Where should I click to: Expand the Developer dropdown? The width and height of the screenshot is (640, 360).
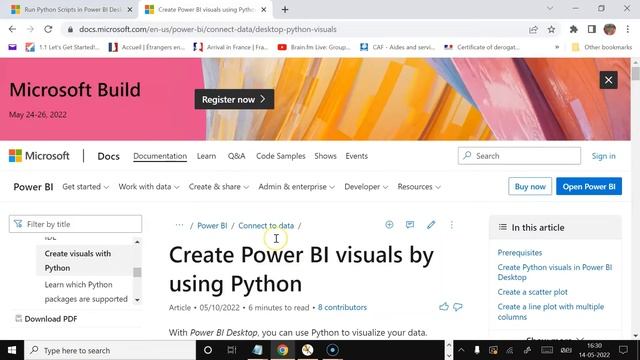tap(366, 187)
